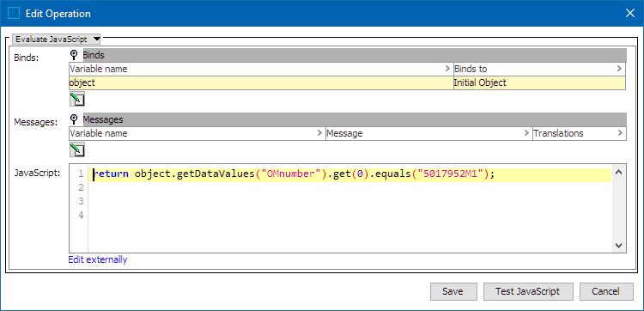
Task: Expand the Translations column arrow
Action: tap(620, 133)
